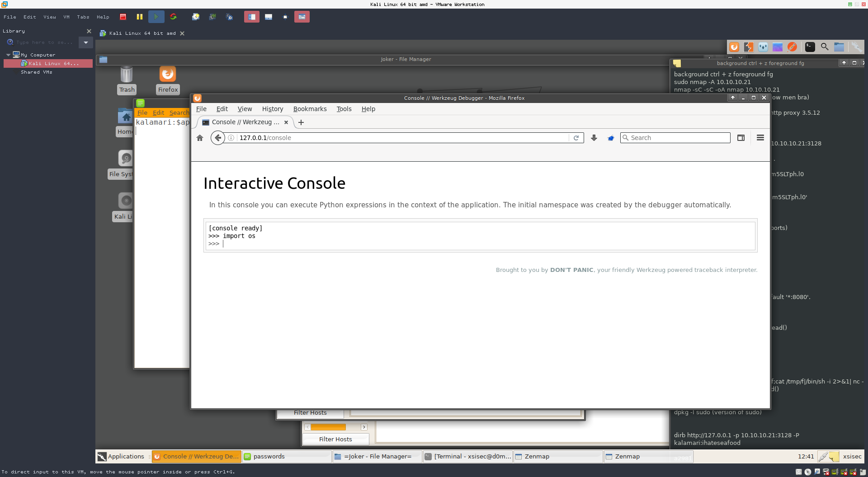Image resolution: width=868 pixels, height=477 pixels.
Task: Open the file manager folder icon in panel
Action: pyautogui.click(x=839, y=47)
